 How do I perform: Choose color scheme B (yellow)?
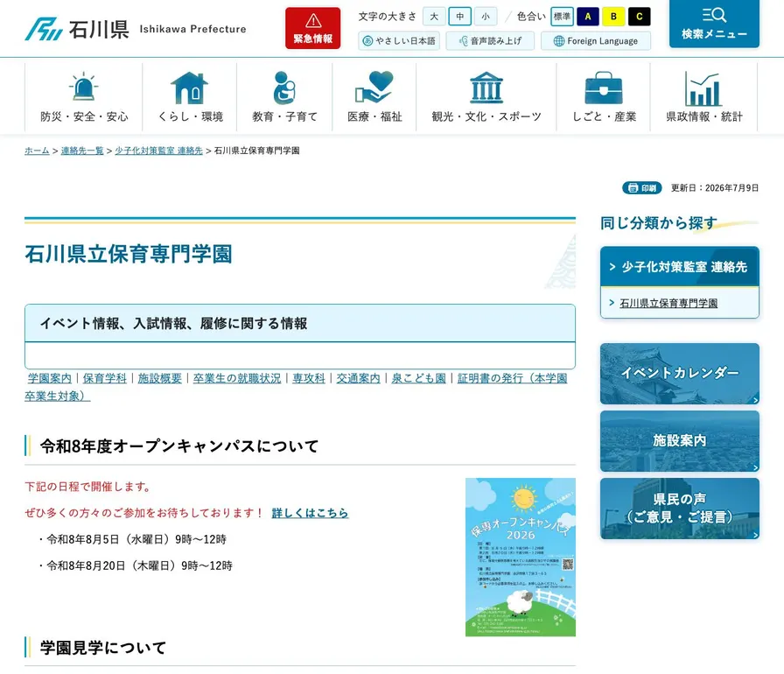click(613, 17)
